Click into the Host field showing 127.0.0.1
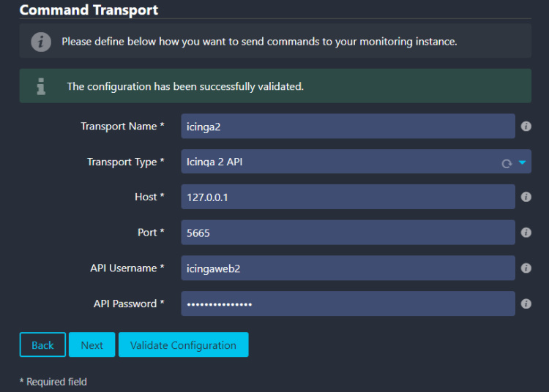The height and width of the screenshot is (392, 549). pyautogui.click(x=348, y=197)
